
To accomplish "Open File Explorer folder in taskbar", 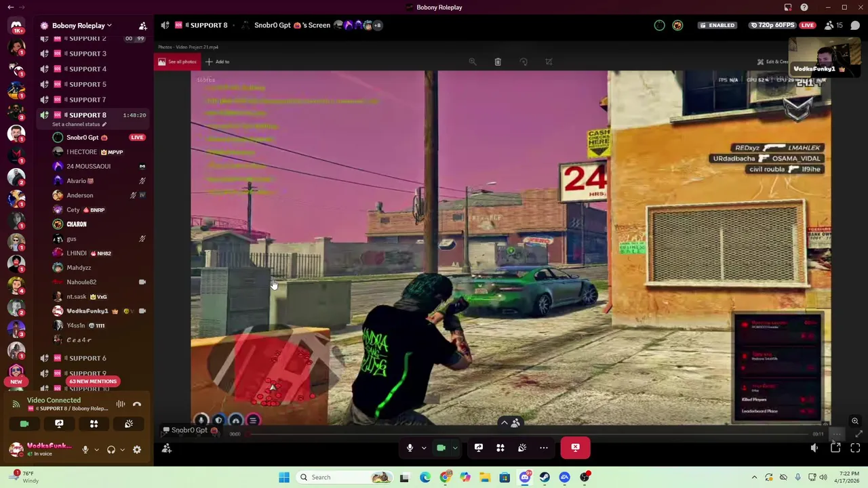I will pyautogui.click(x=485, y=477).
